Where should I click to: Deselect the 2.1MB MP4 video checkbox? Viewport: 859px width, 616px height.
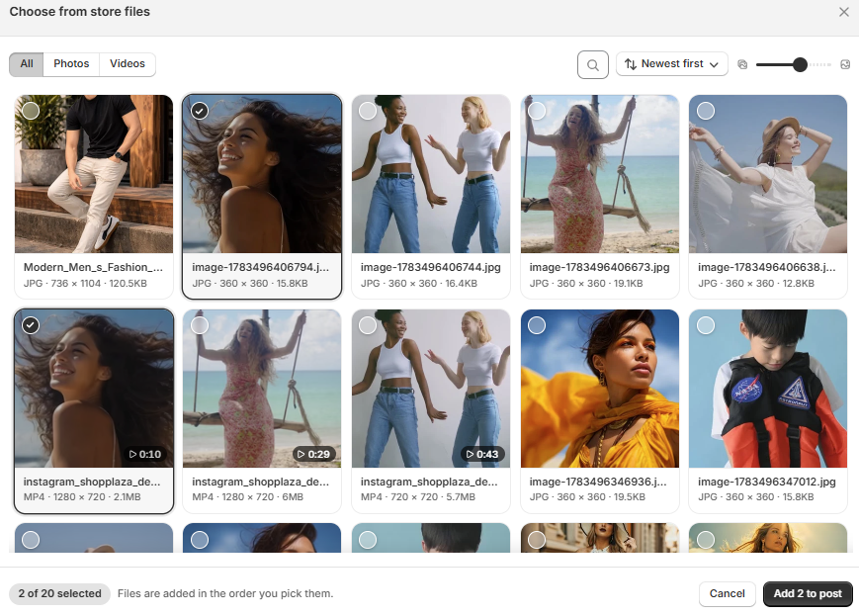pos(31,325)
